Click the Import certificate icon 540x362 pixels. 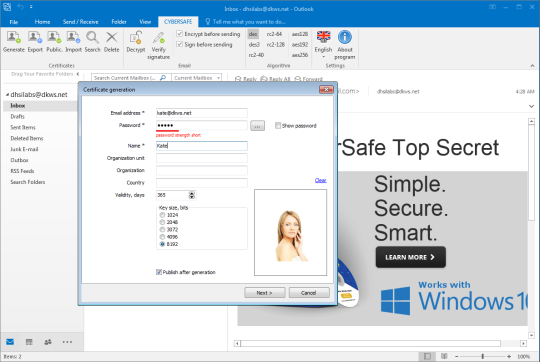coord(73,41)
